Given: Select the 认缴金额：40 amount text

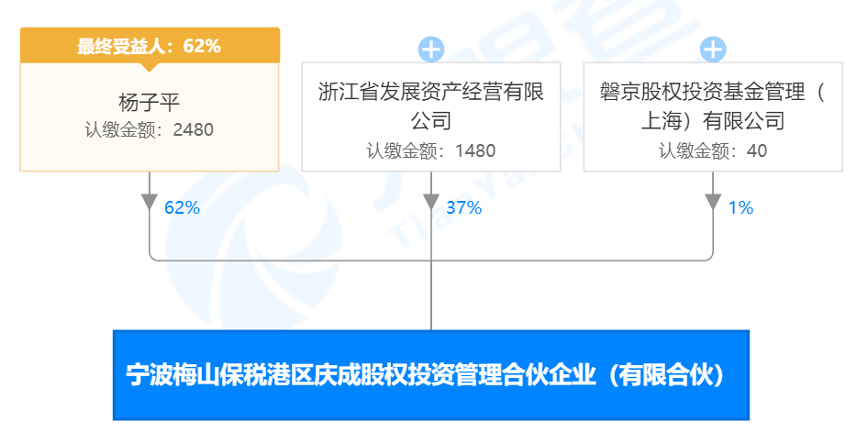Looking at the screenshot, I should (x=712, y=151).
